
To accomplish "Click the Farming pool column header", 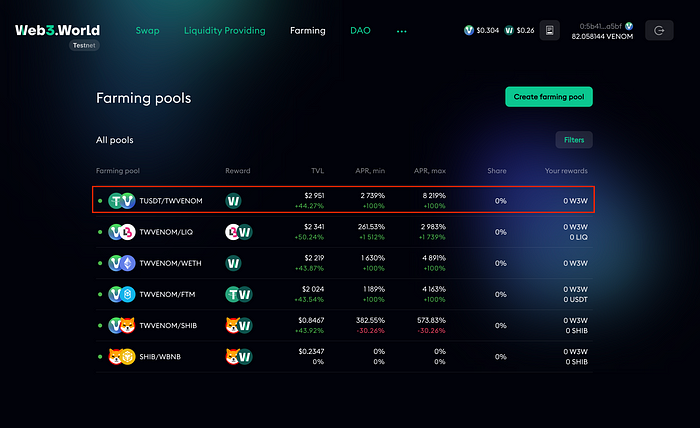I will click(118, 171).
